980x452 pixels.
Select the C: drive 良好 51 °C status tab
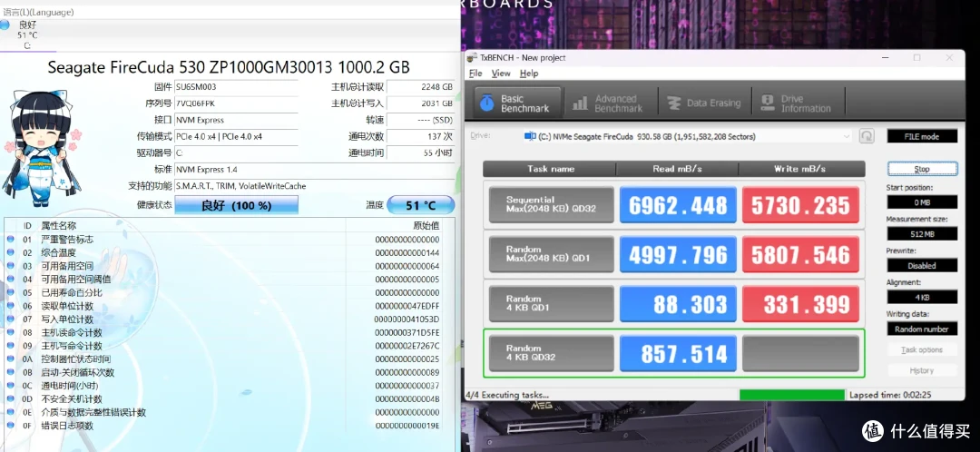pos(27,35)
